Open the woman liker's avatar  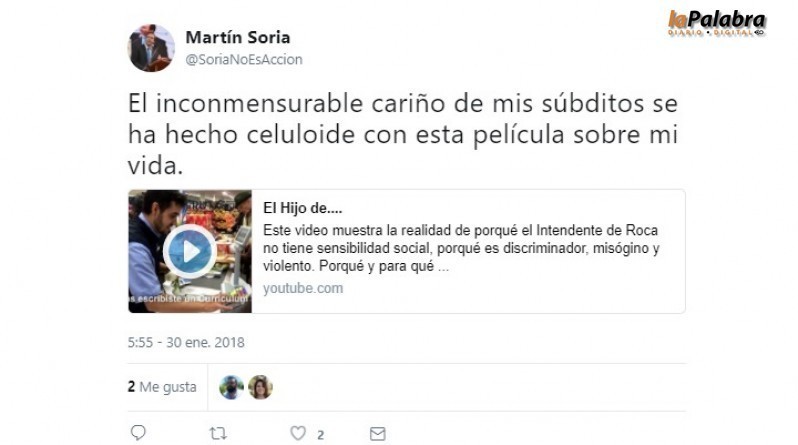coord(261,387)
